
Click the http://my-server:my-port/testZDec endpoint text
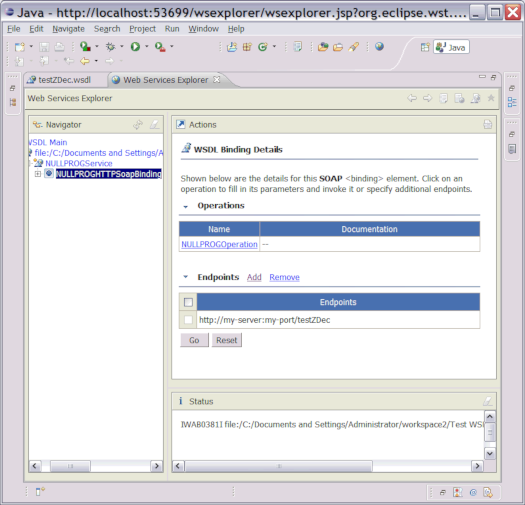265,320
